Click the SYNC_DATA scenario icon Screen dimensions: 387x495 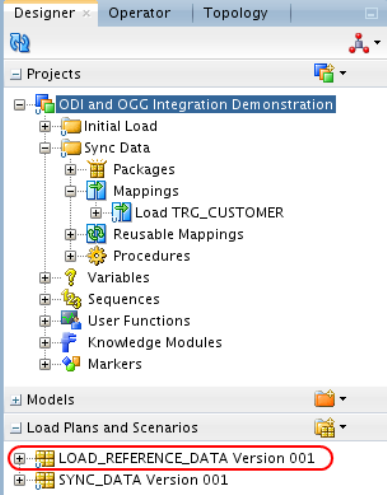click(45, 480)
